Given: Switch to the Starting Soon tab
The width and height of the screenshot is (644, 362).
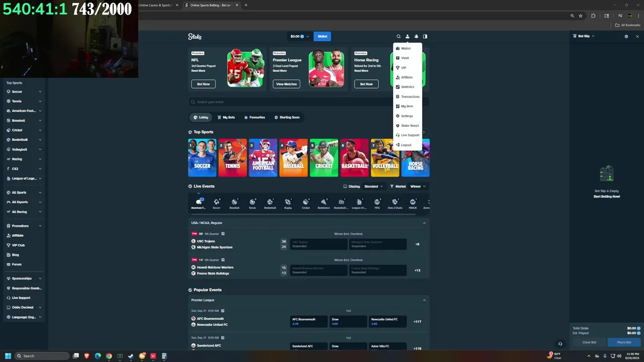Looking at the screenshot, I should click(x=287, y=117).
